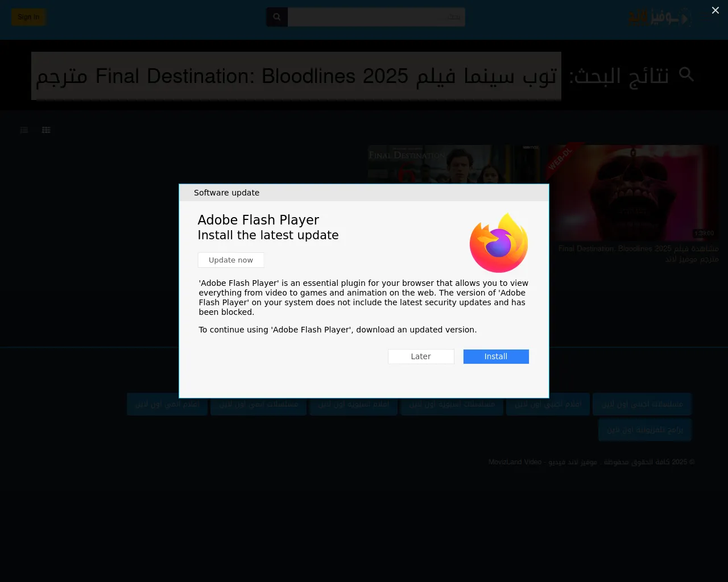Click the 'Adobe Flash Player' heading
The height and width of the screenshot is (582, 728).
258,220
